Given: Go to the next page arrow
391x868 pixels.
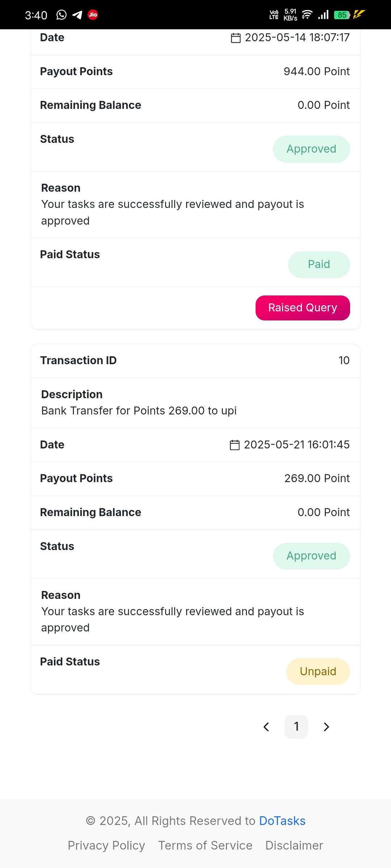Looking at the screenshot, I should (x=326, y=727).
